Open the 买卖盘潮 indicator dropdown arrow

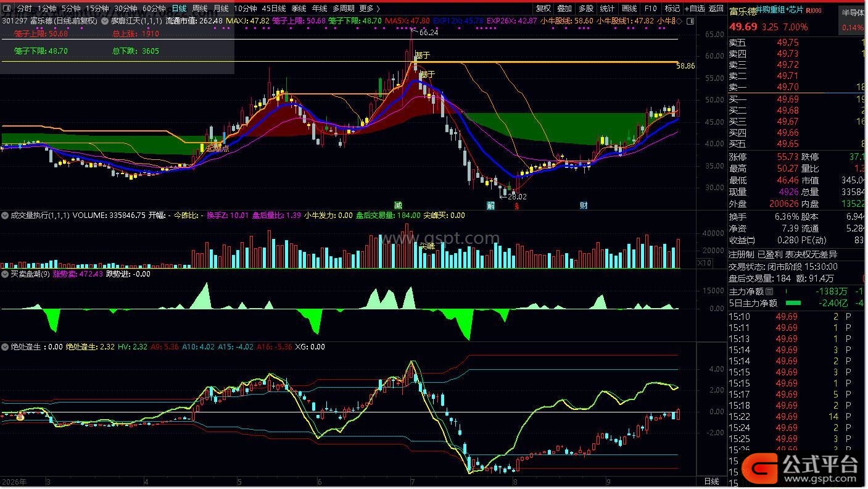[6, 274]
